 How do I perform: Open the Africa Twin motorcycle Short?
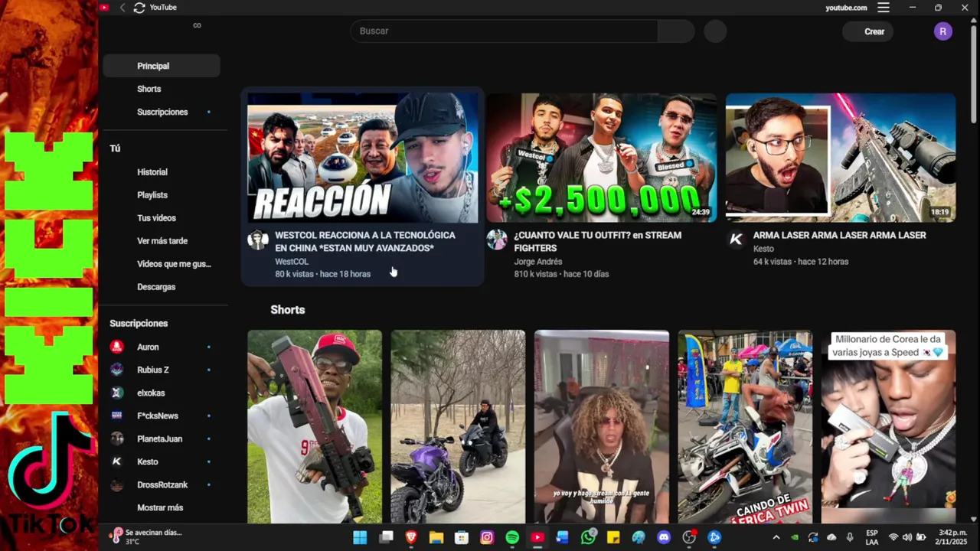click(745, 427)
